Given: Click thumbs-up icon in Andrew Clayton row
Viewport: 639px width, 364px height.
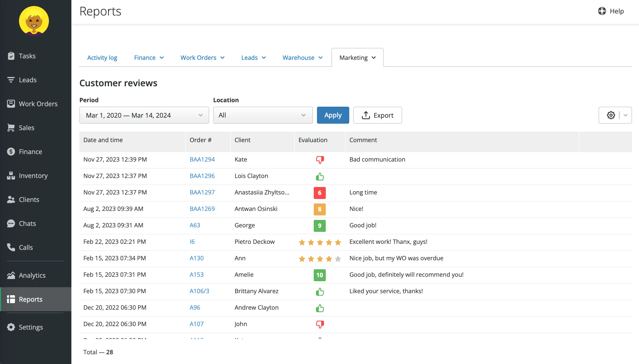Looking at the screenshot, I should click(320, 308).
